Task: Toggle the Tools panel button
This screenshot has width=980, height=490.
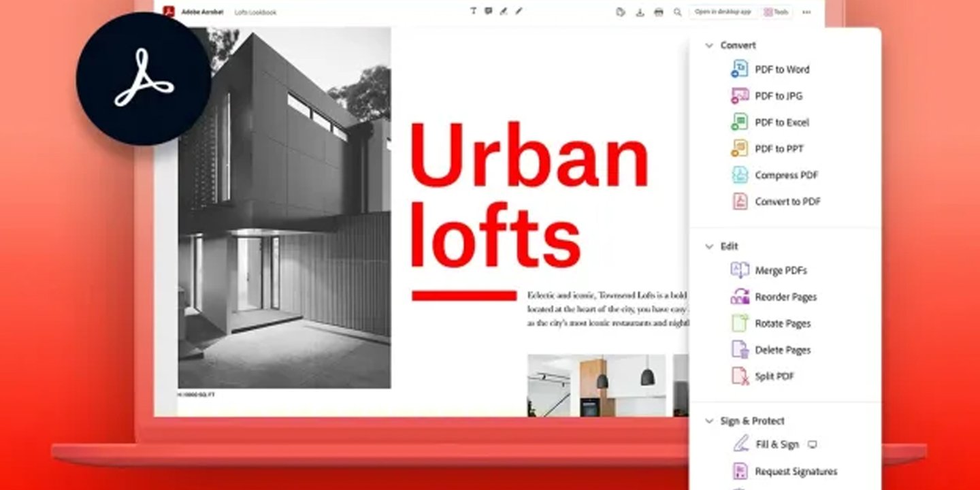Action: [776, 12]
